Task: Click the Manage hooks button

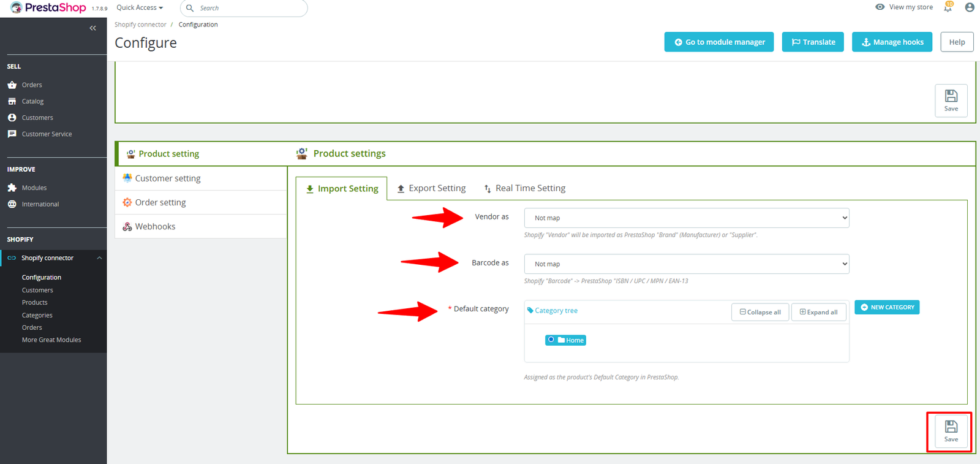Action: pyautogui.click(x=892, y=42)
